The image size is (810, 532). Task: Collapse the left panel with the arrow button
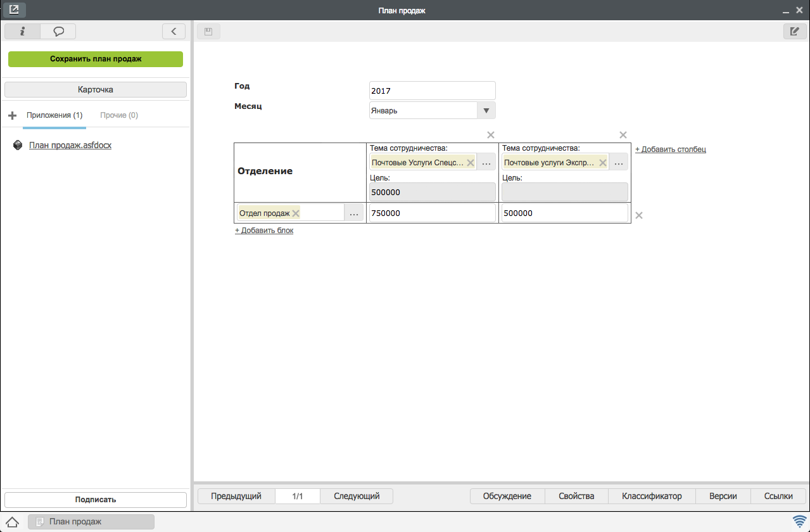[174, 31]
